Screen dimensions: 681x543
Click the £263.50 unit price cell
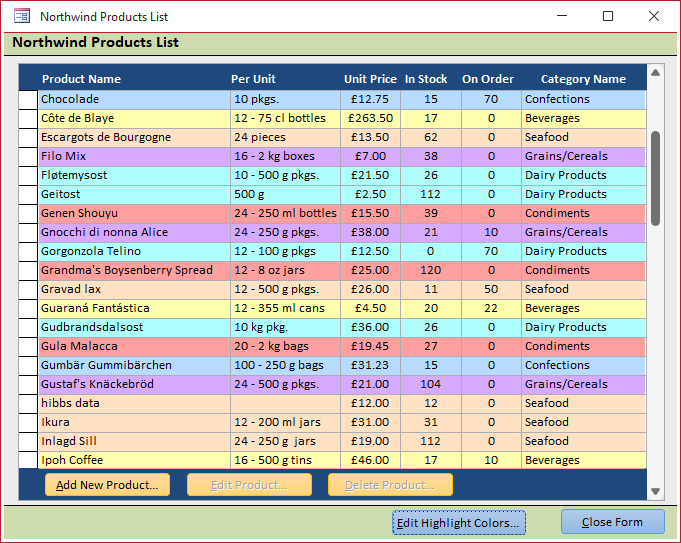(x=370, y=119)
